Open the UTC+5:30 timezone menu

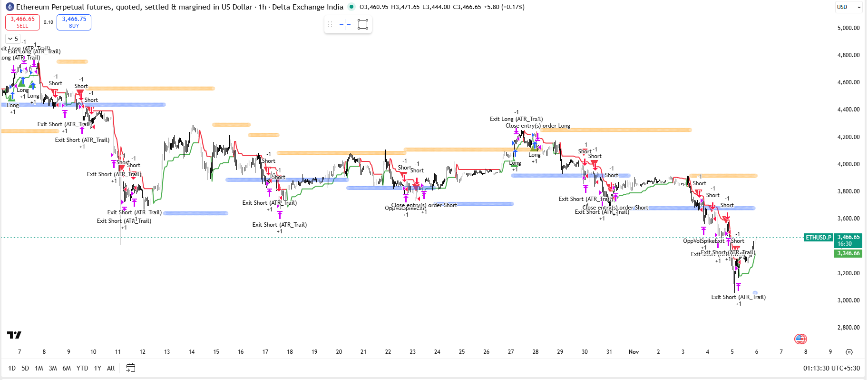click(x=831, y=368)
